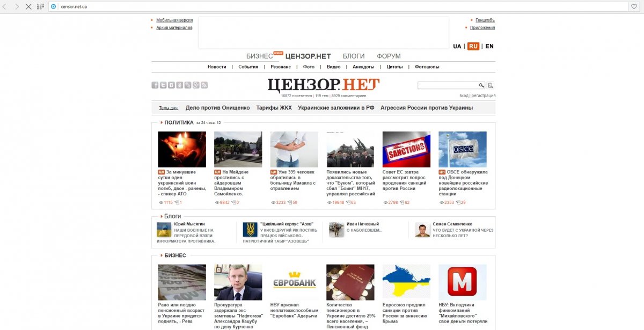The image size is (644, 330).
Task: Click the регистрация link
Action: pyautogui.click(x=484, y=96)
